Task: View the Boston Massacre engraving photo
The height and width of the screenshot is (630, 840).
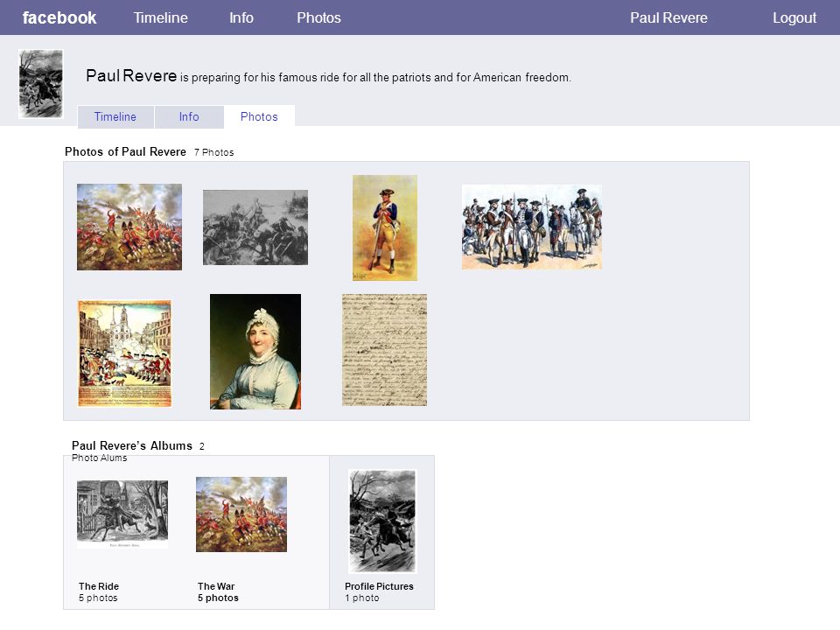Action: tap(125, 353)
